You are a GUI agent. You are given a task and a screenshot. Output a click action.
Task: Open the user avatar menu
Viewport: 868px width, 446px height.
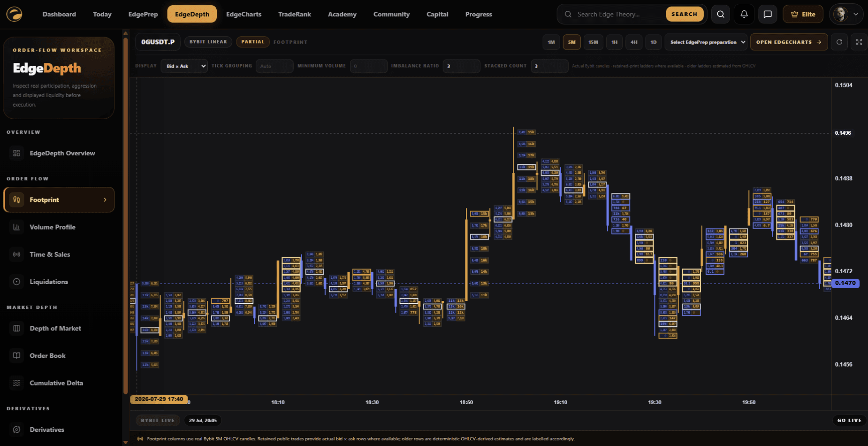coord(846,14)
